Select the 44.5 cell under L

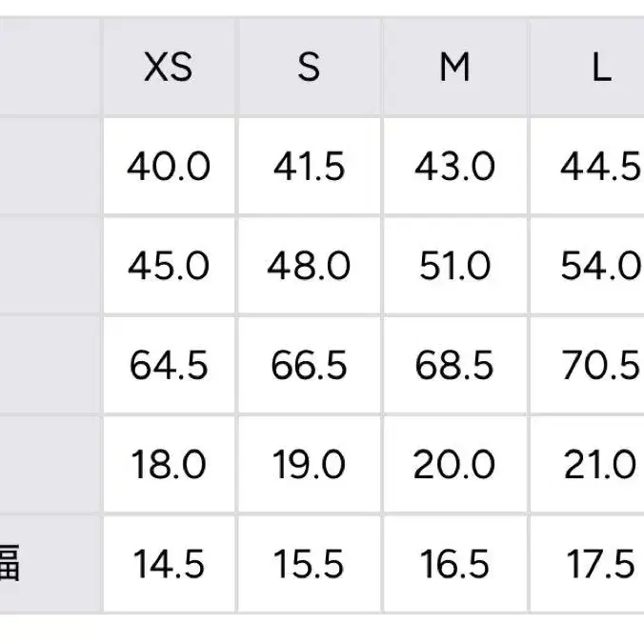600,168
